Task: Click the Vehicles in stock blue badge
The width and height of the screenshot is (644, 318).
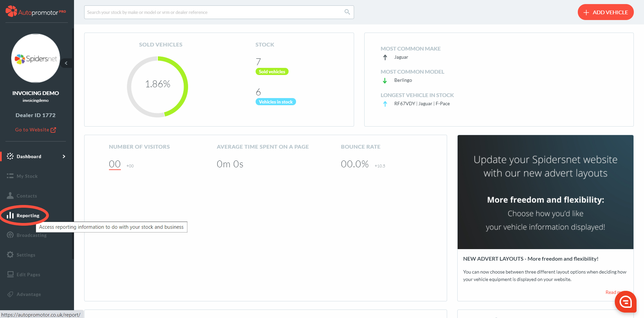Action: point(276,102)
